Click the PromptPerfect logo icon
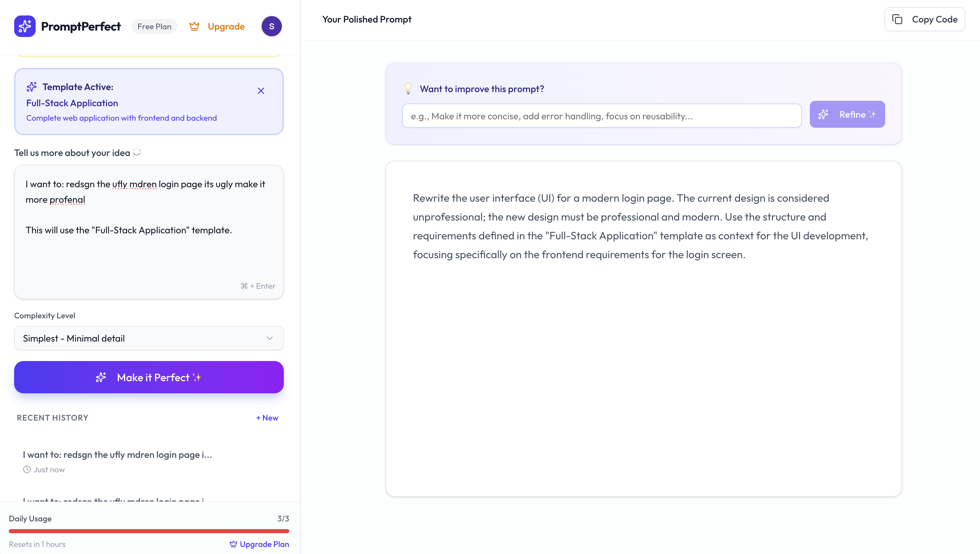The width and height of the screenshot is (980, 554). pos(25,26)
